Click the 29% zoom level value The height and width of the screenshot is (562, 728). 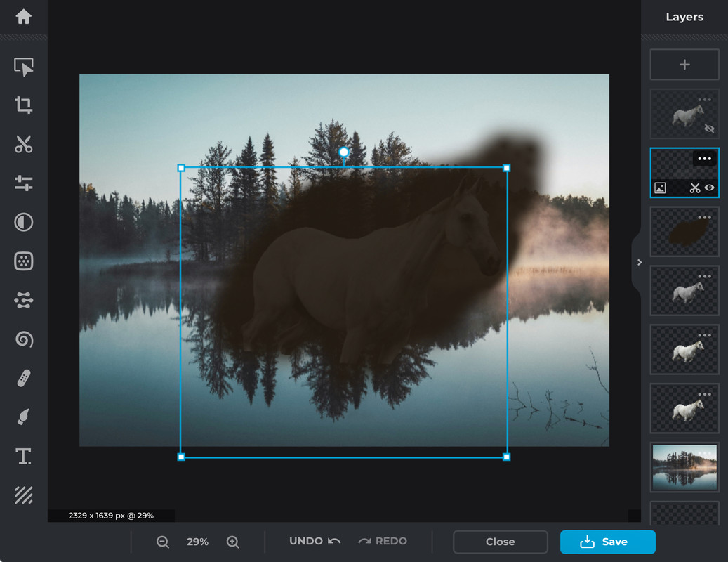tap(197, 542)
